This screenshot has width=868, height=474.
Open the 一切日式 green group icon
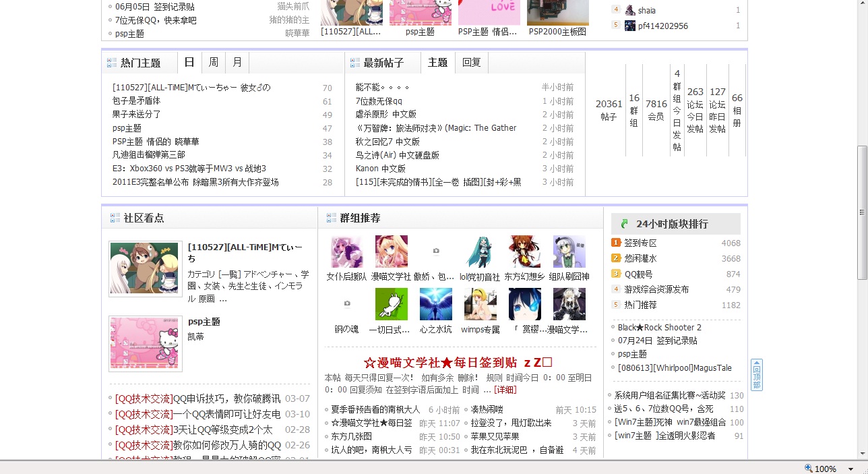tap(392, 304)
